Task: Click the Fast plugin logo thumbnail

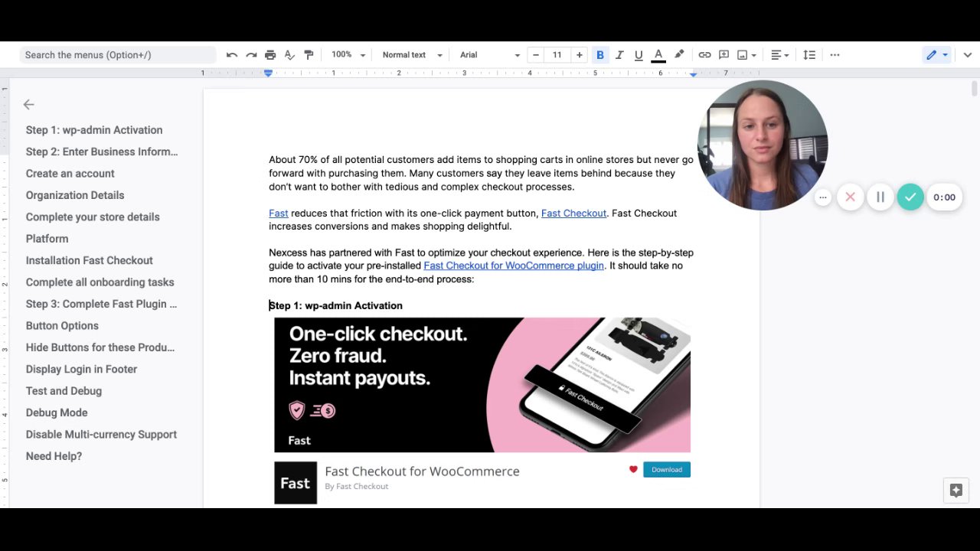Action: pos(296,483)
